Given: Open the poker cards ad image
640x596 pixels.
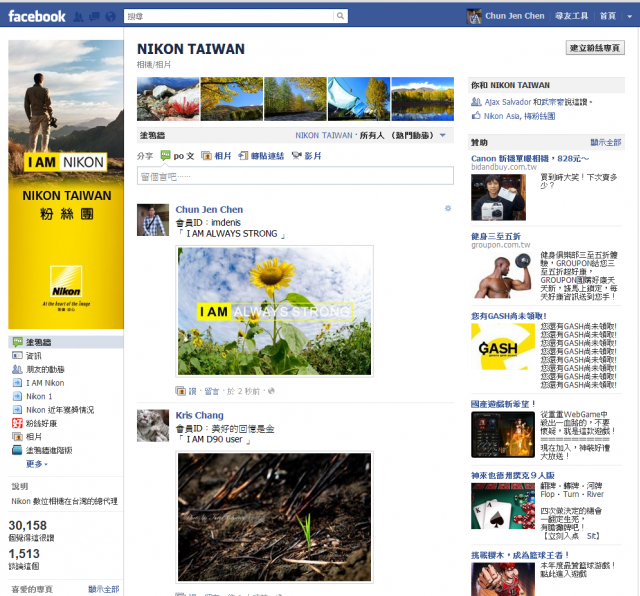Looking at the screenshot, I should click(503, 506).
